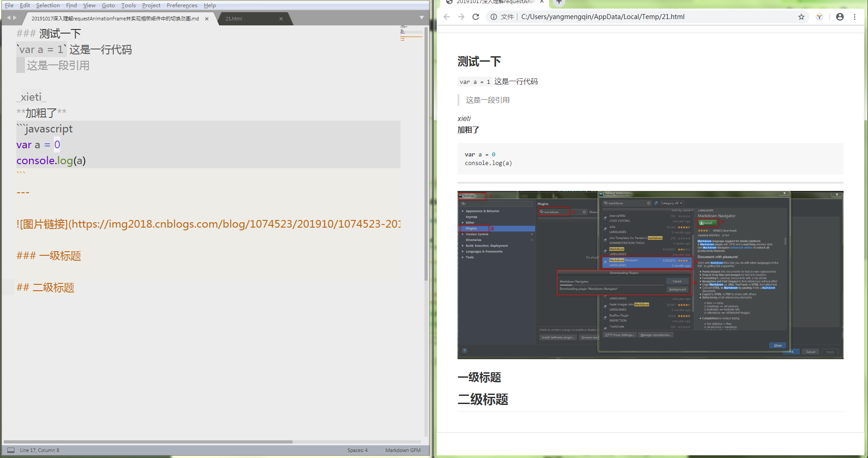868x458 pixels.
Task: Click the Chrome address bar URL
Action: click(x=603, y=17)
